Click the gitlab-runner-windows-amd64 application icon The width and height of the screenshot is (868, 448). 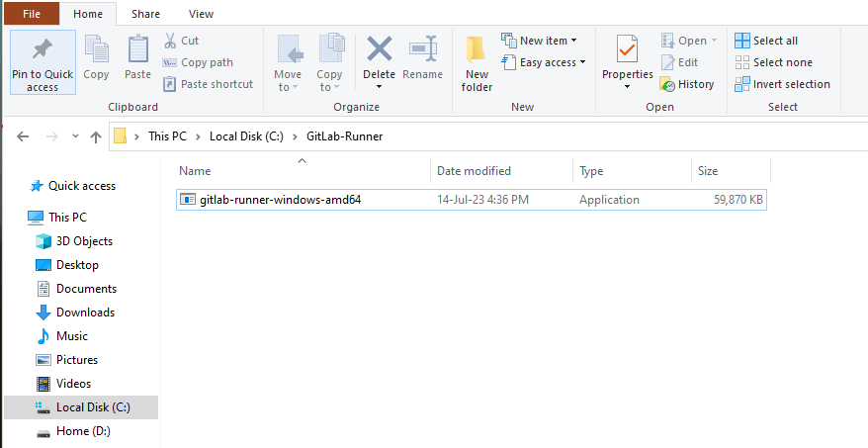pos(189,200)
